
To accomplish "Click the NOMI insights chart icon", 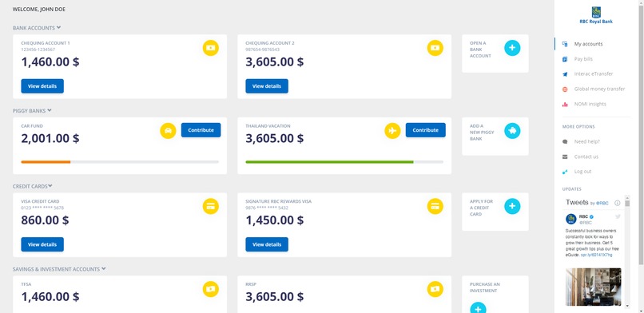I will click(x=565, y=104).
